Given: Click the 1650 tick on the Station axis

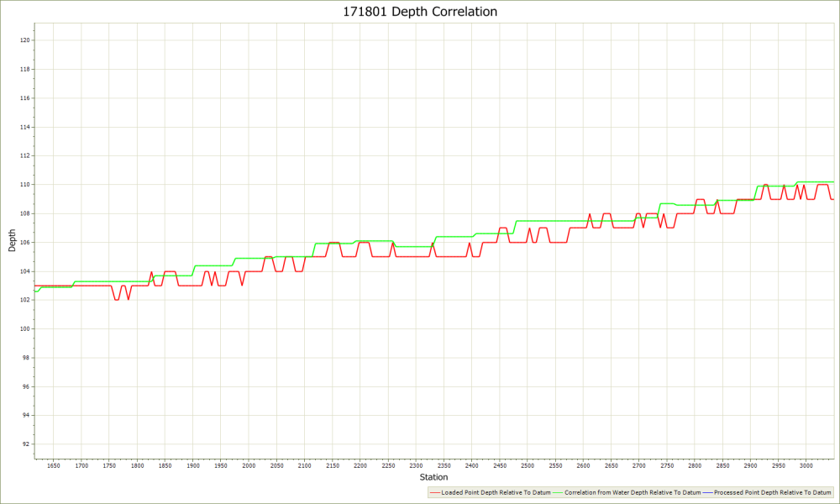Looking at the screenshot, I should pos(54,465).
